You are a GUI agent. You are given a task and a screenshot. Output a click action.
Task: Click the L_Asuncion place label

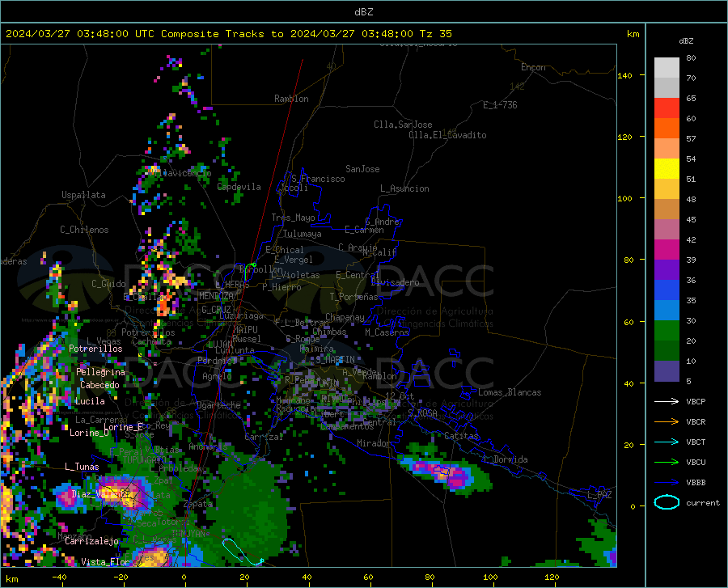pyautogui.click(x=404, y=188)
